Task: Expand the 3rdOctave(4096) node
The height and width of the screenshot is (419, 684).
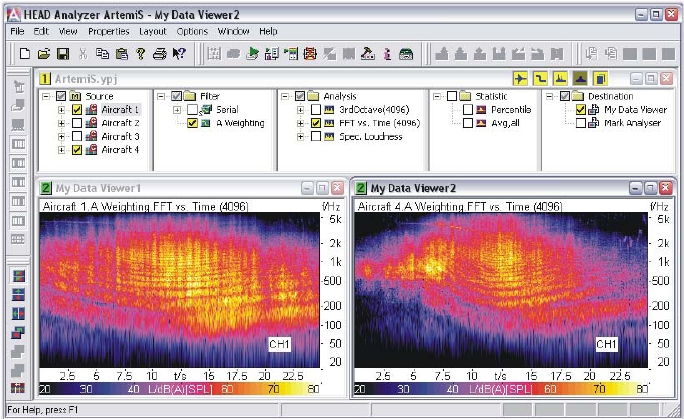Action: (300, 110)
